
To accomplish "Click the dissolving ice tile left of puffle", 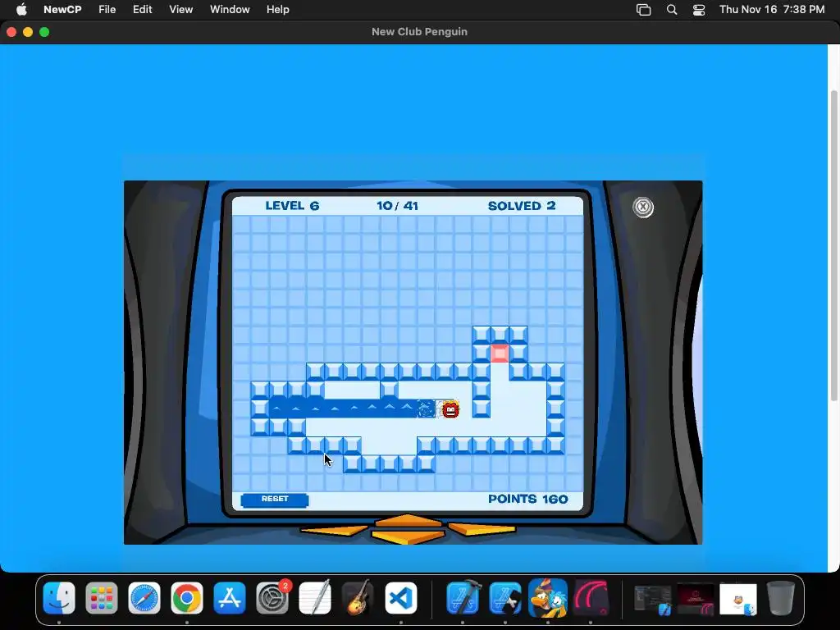I will click(427, 409).
